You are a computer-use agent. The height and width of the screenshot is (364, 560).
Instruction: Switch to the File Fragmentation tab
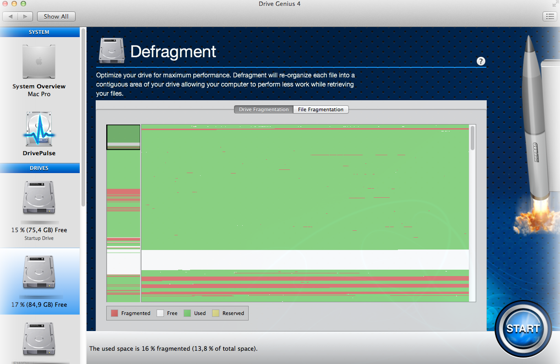[x=321, y=109]
